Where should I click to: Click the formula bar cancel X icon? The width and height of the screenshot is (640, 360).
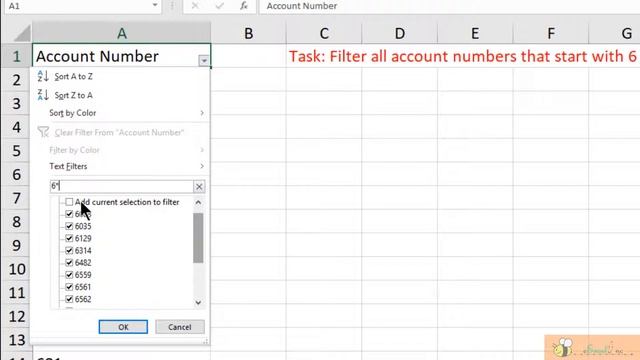coord(195,6)
